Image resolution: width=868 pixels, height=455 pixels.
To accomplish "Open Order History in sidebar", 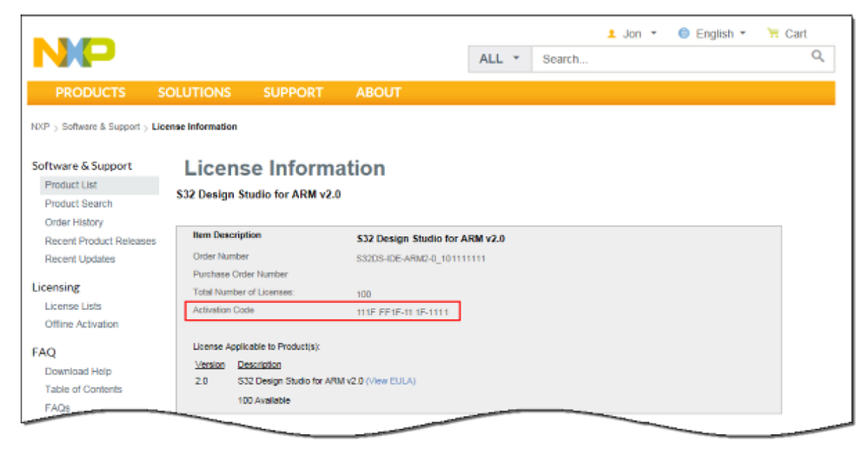I will click(74, 222).
